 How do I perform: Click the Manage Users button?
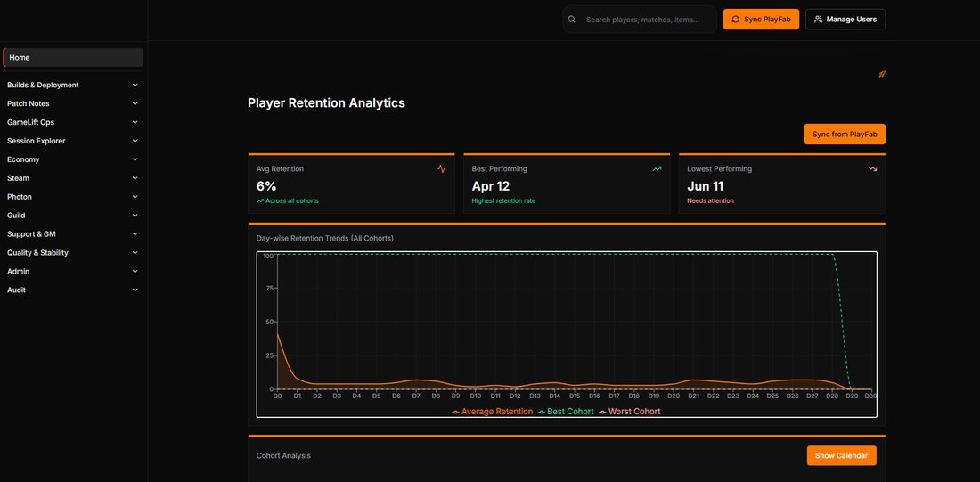[x=845, y=20]
